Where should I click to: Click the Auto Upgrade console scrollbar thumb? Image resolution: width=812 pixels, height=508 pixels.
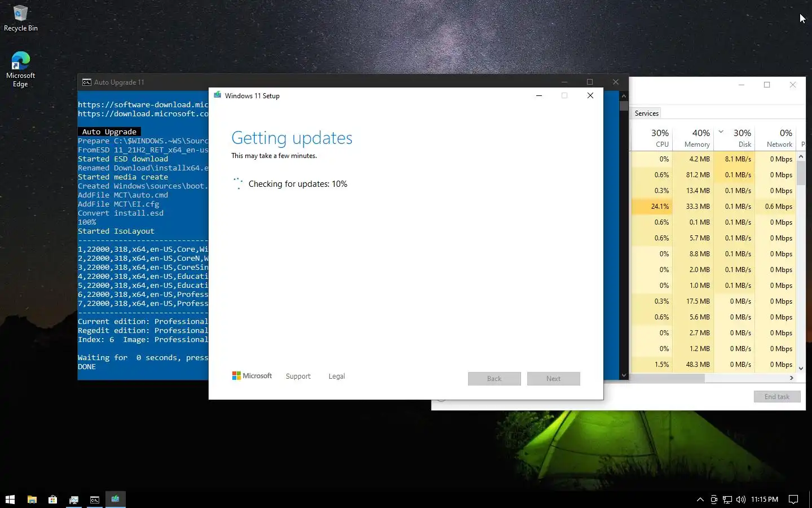(x=624, y=106)
